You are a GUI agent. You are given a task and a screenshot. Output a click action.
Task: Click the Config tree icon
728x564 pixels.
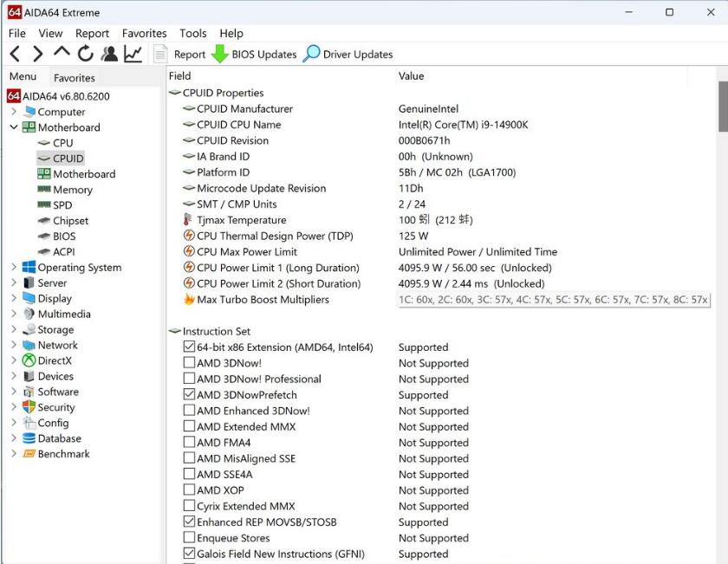29,423
